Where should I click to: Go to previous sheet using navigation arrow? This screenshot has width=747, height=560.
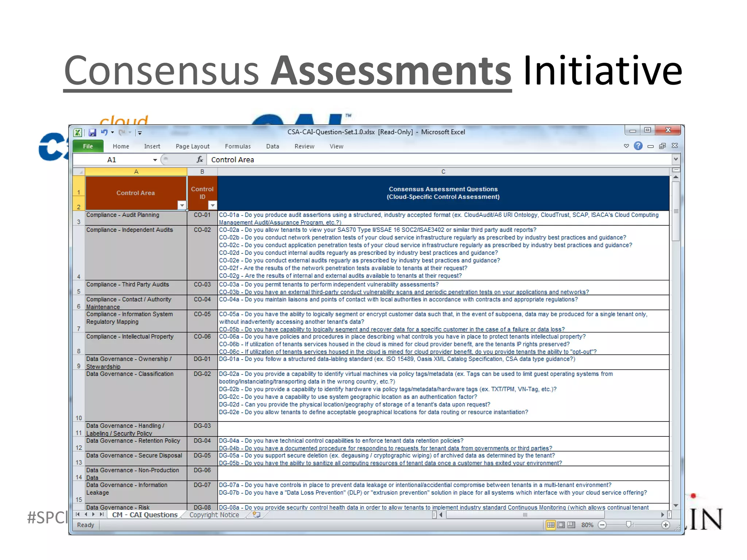(86, 514)
